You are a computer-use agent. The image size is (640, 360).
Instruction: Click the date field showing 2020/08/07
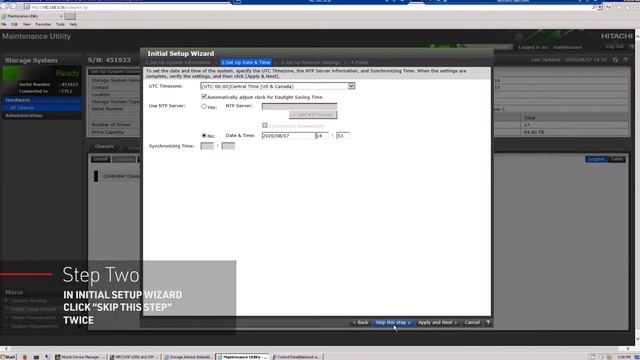tap(288, 136)
